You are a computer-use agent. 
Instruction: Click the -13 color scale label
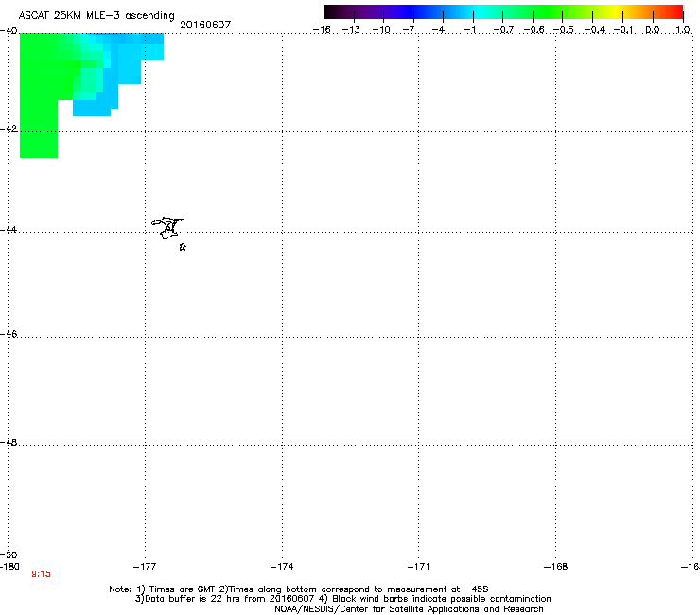(x=351, y=30)
